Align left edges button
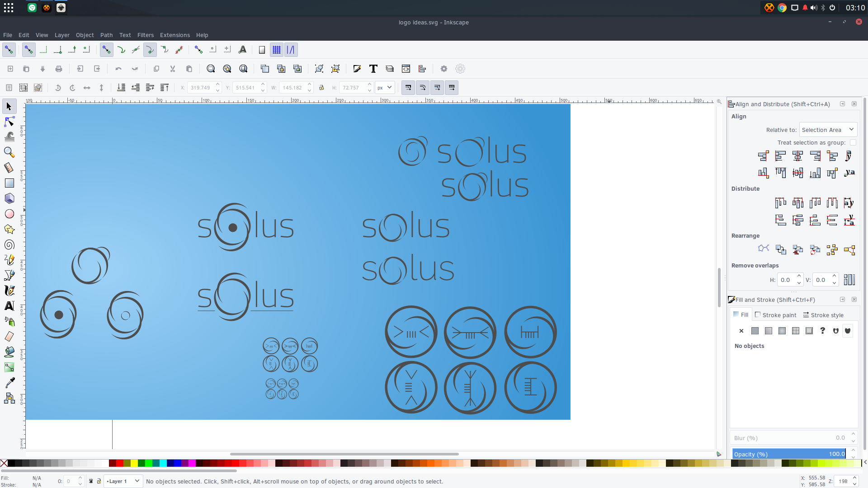This screenshot has height=488, width=868. [780, 156]
